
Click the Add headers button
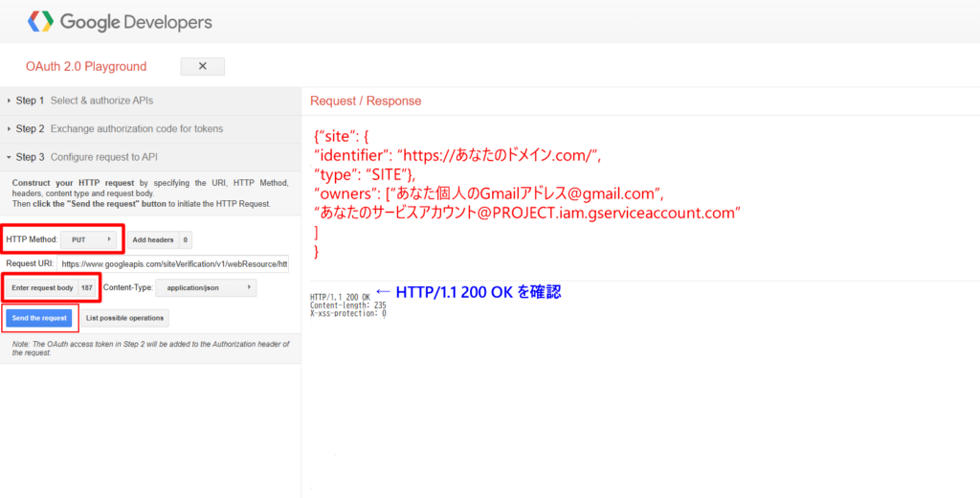click(x=160, y=239)
